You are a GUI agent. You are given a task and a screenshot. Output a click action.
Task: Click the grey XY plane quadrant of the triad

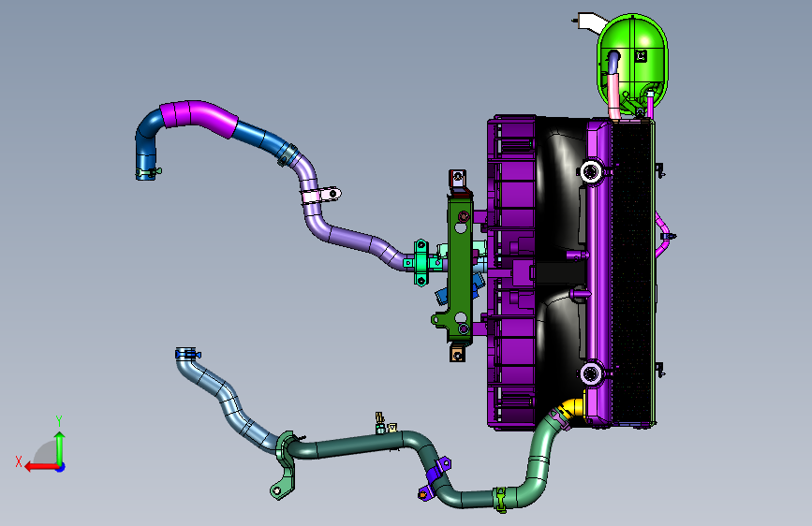(47, 453)
